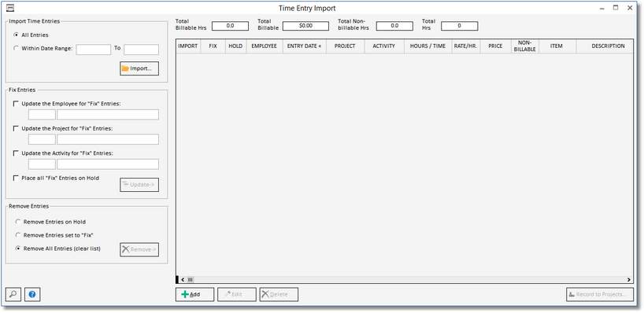Sort by the ENTRY DATE column header

pyautogui.click(x=305, y=46)
